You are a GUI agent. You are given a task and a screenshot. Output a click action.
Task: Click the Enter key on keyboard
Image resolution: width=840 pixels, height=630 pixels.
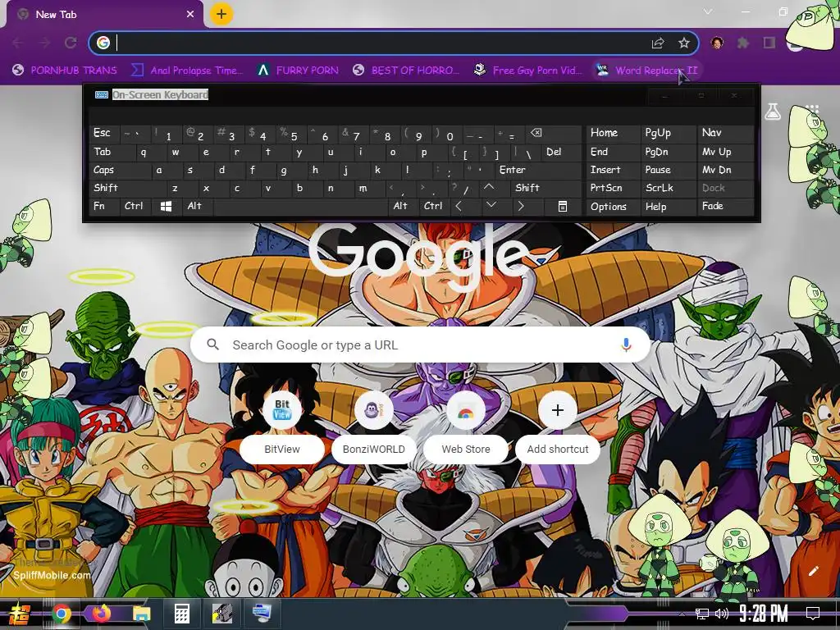pyautogui.click(x=538, y=170)
